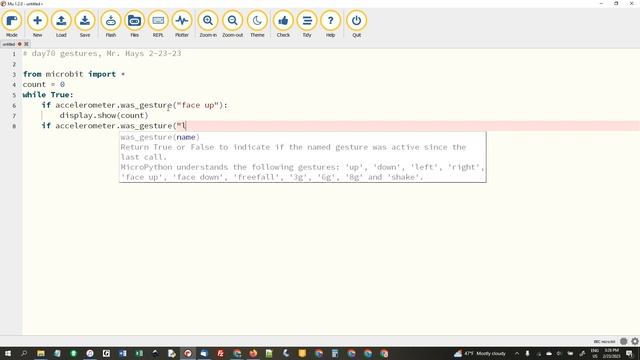The image size is (640, 360).
Task: Click ENG language indicator
Action: (x=595, y=353)
